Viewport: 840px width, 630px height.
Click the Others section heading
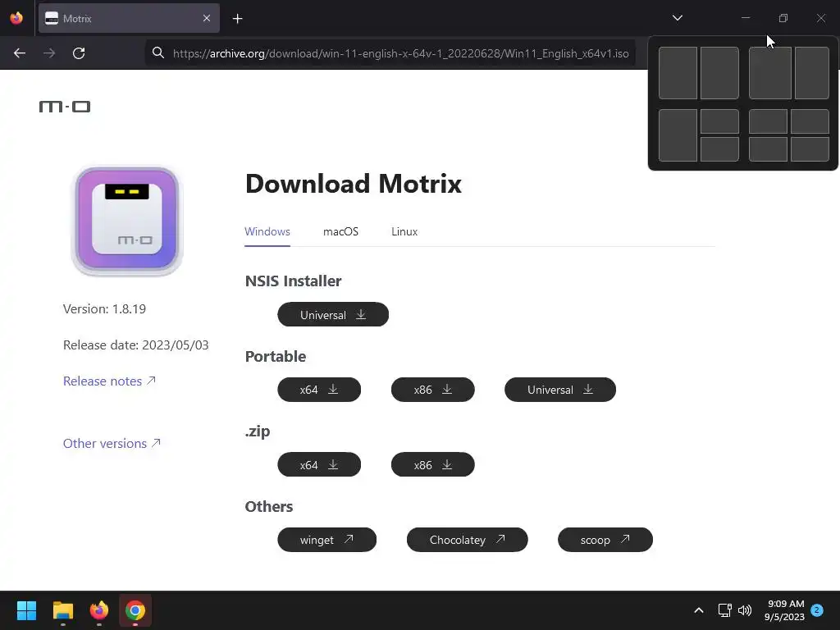point(269,506)
